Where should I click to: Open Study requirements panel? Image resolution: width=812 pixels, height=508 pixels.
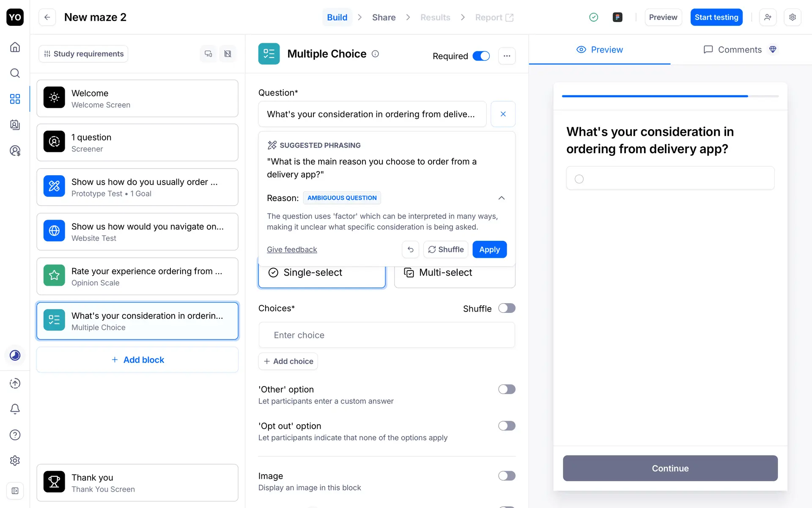(x=84, y=54)
